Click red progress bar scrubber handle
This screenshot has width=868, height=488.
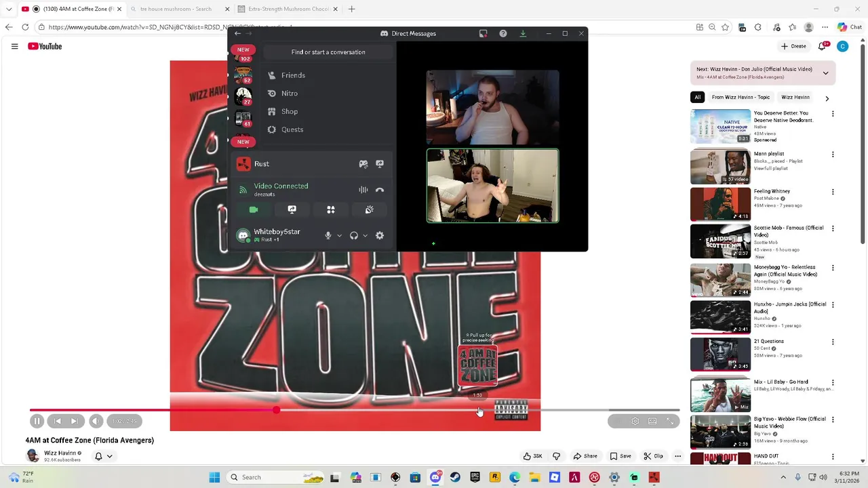pyautogui.click(x=276, y=410)
